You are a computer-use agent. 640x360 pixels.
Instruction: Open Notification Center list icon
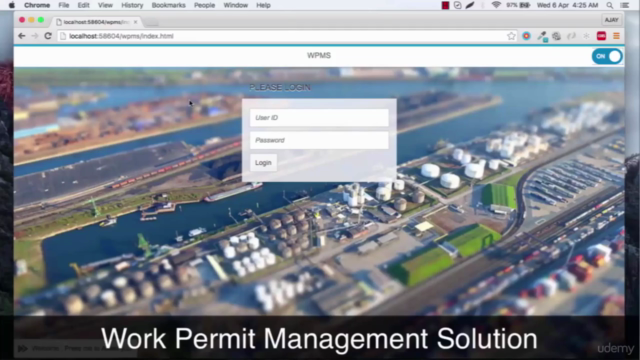pyautogui.click(x=624, y=5)
